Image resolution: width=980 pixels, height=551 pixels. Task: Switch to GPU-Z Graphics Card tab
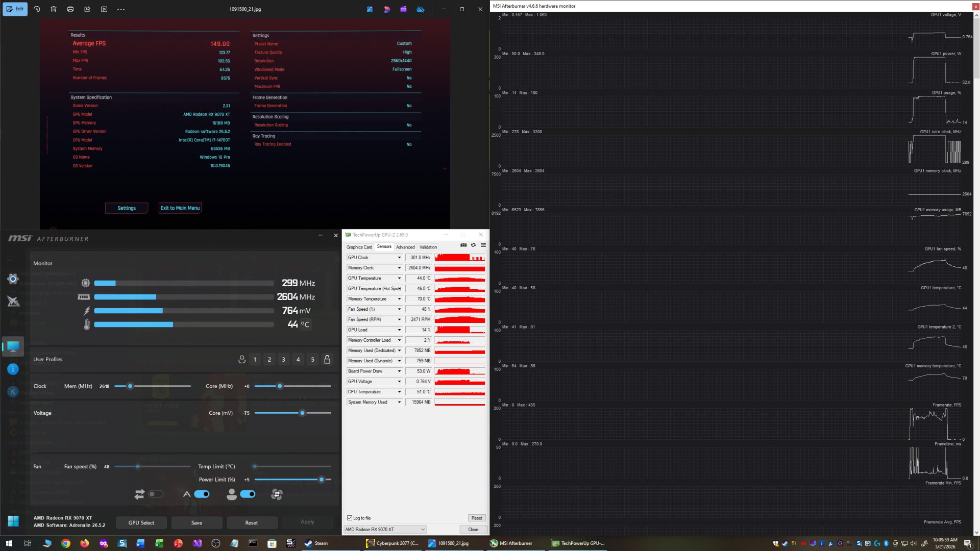tap(359, 247)
